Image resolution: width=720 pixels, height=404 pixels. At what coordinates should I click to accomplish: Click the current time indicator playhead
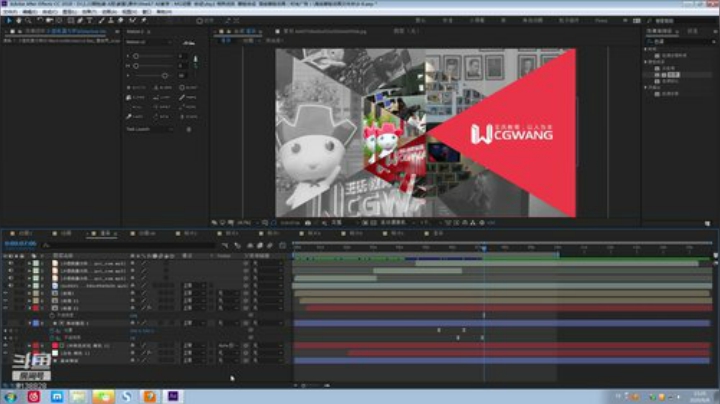point(484,248)
